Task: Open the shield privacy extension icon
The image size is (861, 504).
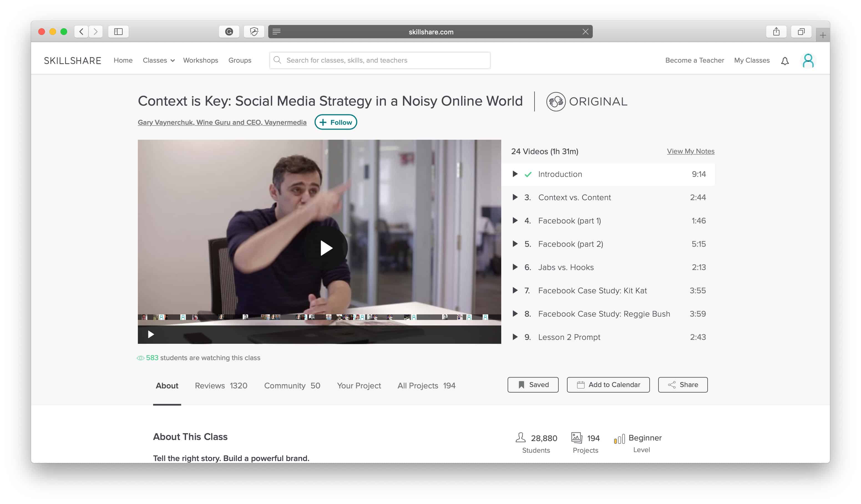Action: pos(254,32)
